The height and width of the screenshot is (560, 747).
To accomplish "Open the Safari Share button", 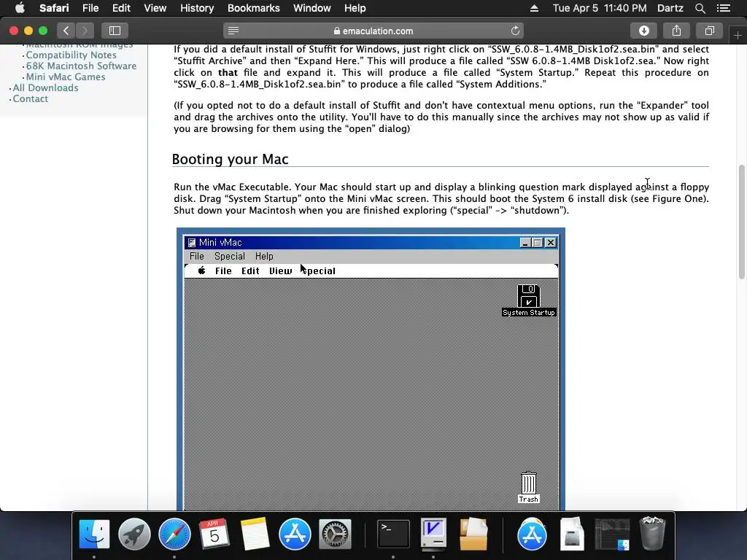I will point(676,31).
